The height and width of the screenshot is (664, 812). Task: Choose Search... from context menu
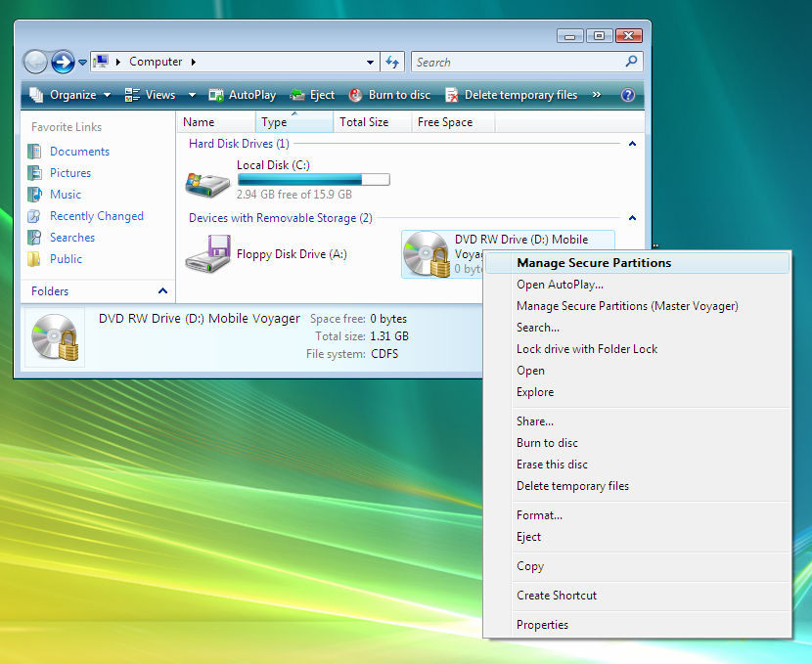[637, 328]
